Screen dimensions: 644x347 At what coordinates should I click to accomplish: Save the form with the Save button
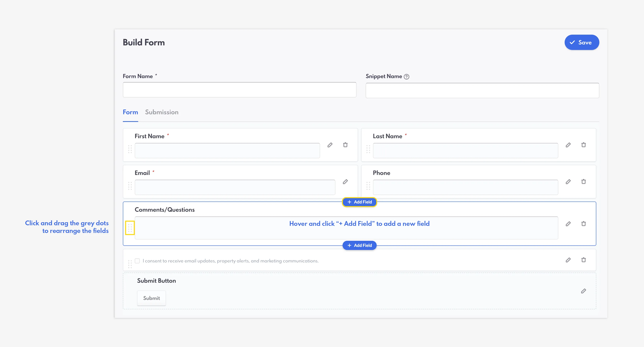click(582, 42)
